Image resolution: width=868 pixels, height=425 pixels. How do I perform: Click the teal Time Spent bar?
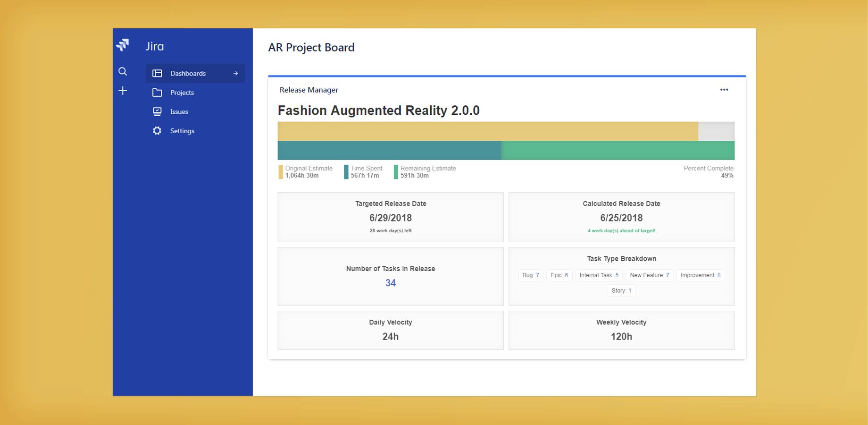(389, 150)
